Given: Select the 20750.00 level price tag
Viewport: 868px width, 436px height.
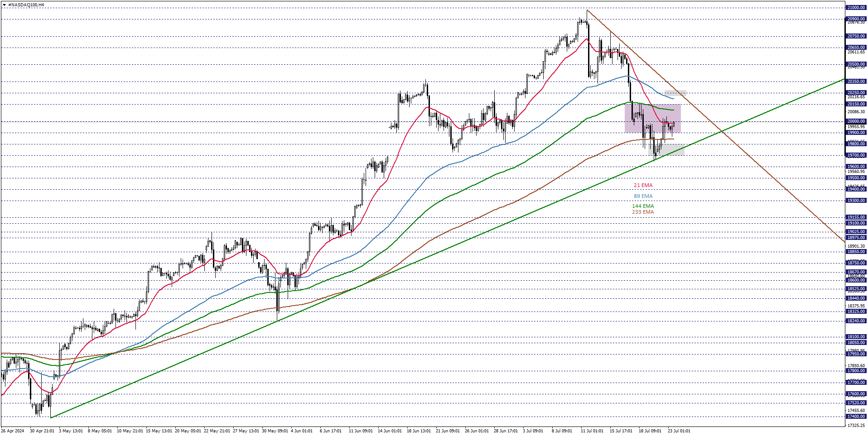Looking at the screenshot, I should [x=856, y=36].
